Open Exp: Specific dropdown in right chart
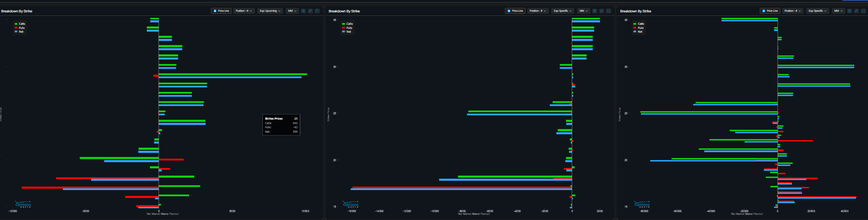 click(818, 11)
